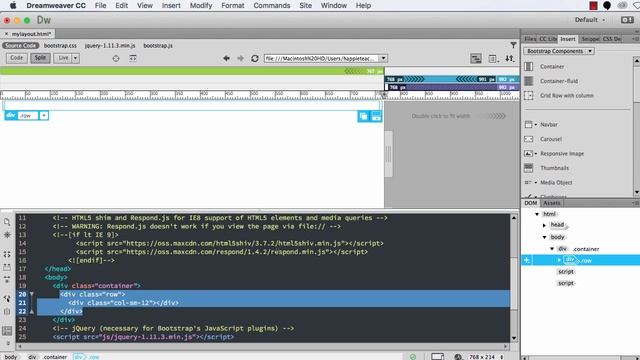Screen dimensions: 640x360
Task: Click Expand All icon in code toolbar
Action: pos(7,280)
